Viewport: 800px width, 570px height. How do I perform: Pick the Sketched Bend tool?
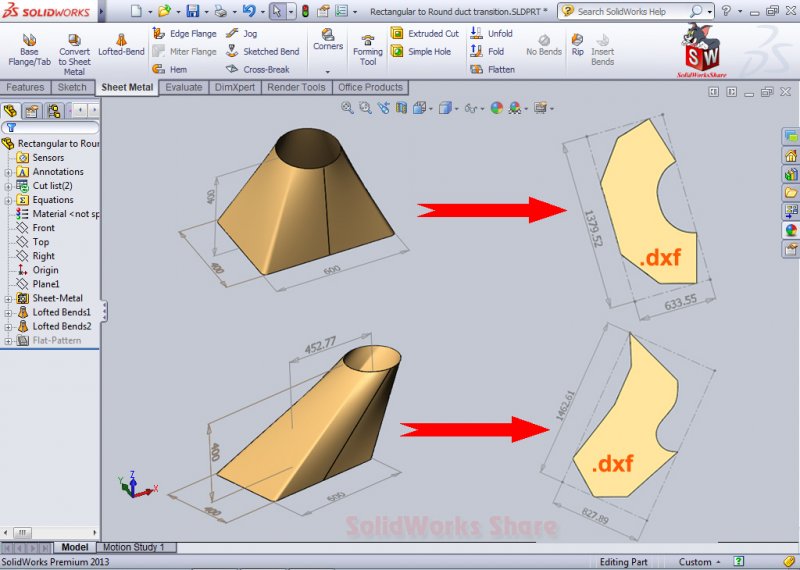coord(262,52)
